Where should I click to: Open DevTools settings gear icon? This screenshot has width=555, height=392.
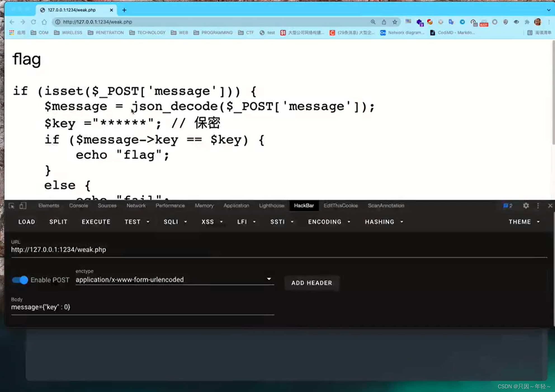pyautogui.click(x=526, y=206)
